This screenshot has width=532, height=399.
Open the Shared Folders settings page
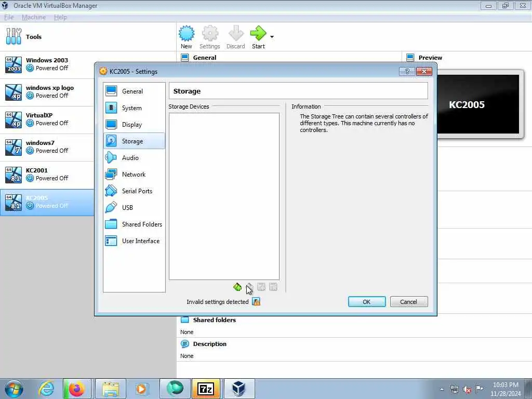tap(134, 224)
